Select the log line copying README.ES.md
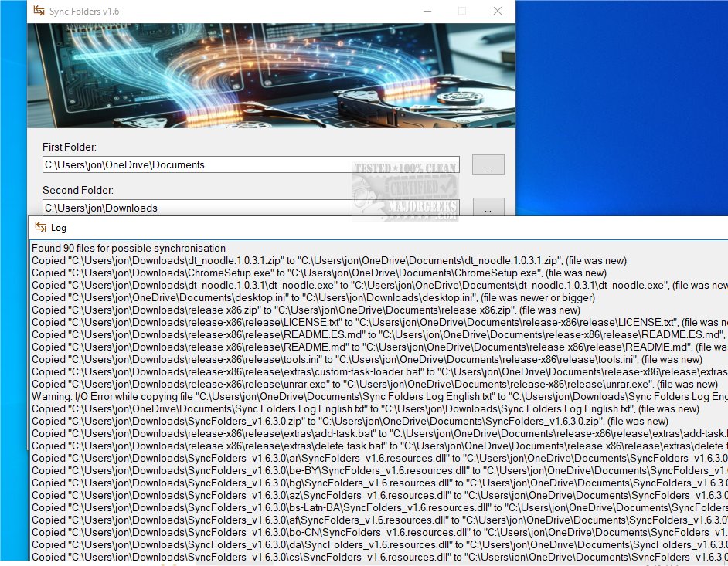Image resolution: width=728 pixels, height=566 pixels. tap(379, 334)
